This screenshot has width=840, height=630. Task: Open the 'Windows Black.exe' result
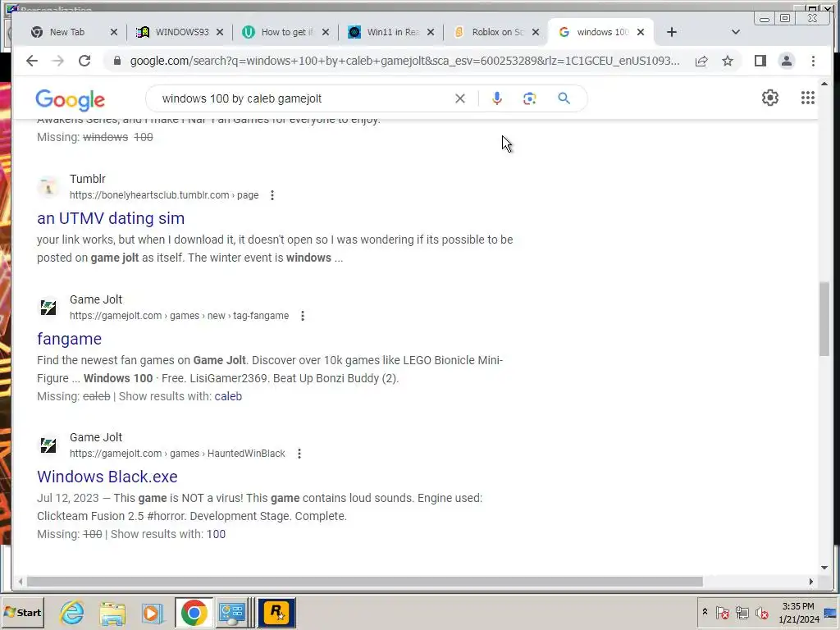click(107, 477)
